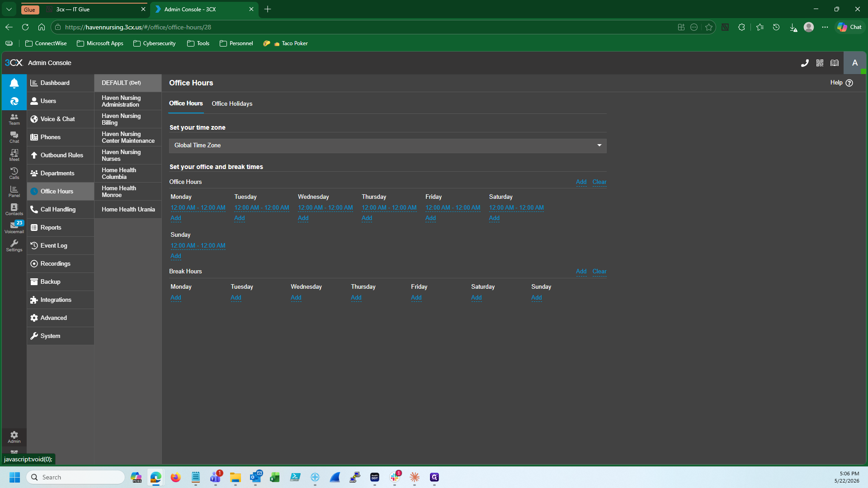Viewport: 868px width, 488px height.
Task: Open File Explorer from the taskbar
Action: 235,477
